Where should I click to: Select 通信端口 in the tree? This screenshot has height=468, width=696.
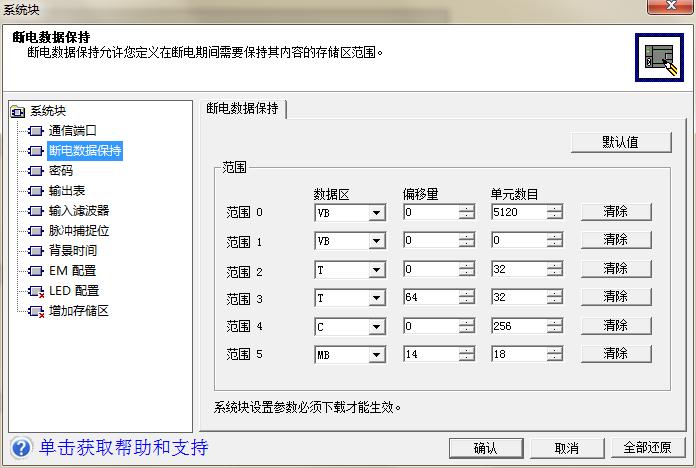coord(73,131)
